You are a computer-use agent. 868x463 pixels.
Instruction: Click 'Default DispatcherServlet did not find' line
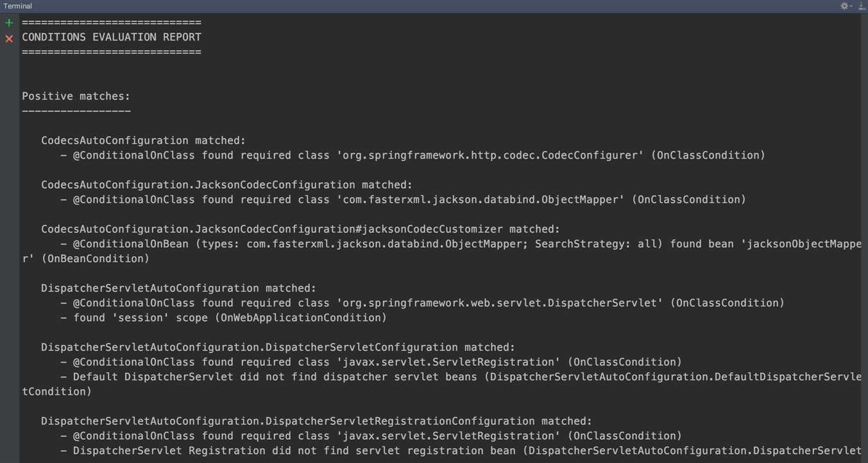[x=275, y=377]
